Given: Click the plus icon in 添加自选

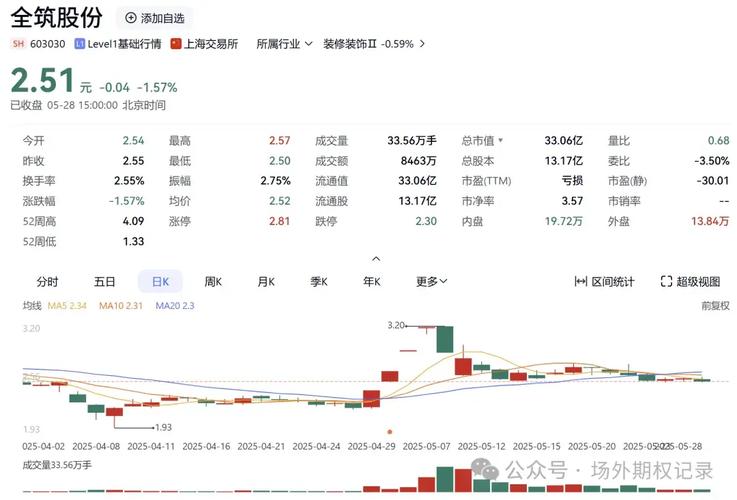Looking at the screenshot, I should pos(131,18).
